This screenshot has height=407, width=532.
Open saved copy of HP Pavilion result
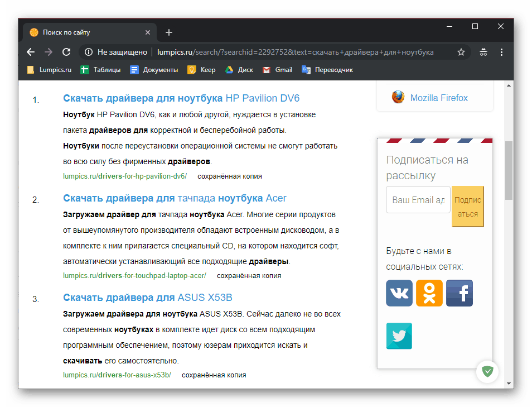pos(230,176)
